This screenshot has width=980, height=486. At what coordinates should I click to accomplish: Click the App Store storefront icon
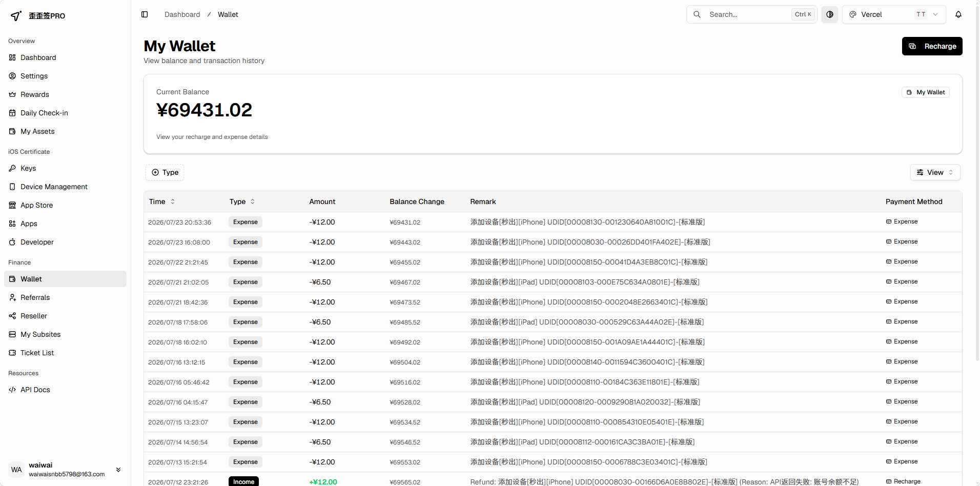[12, 205]
